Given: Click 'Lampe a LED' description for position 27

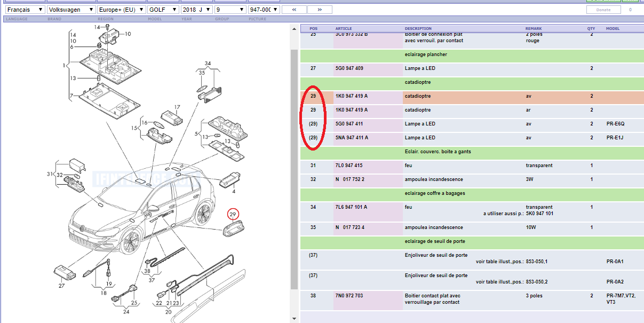Looking at the screenshot, I should tap(420, 68).
